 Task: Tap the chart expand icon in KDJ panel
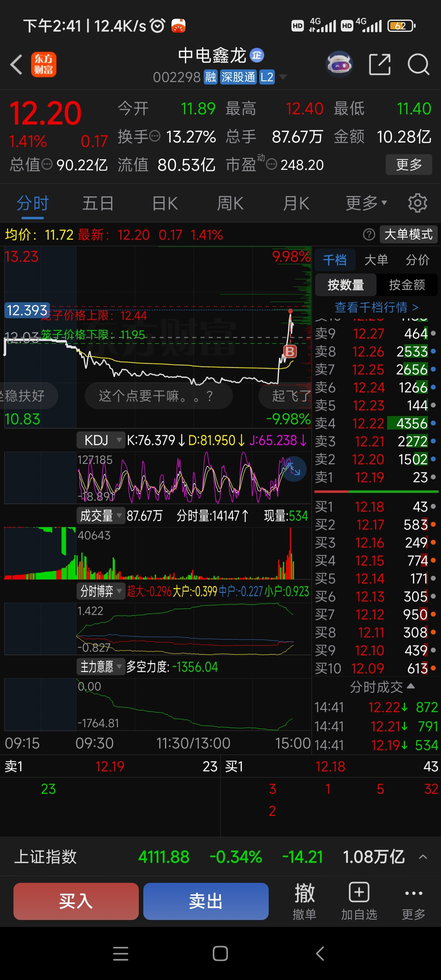[x=294, y=469]
